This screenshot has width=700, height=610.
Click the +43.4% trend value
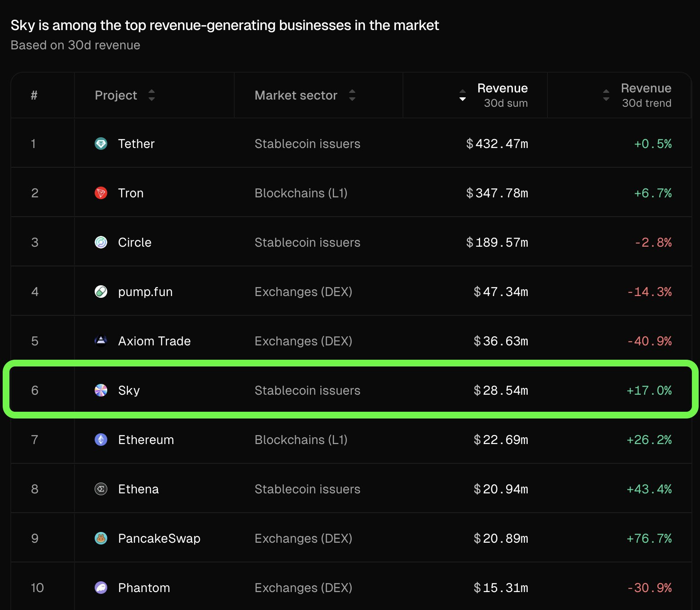click(x=649, y=489)
